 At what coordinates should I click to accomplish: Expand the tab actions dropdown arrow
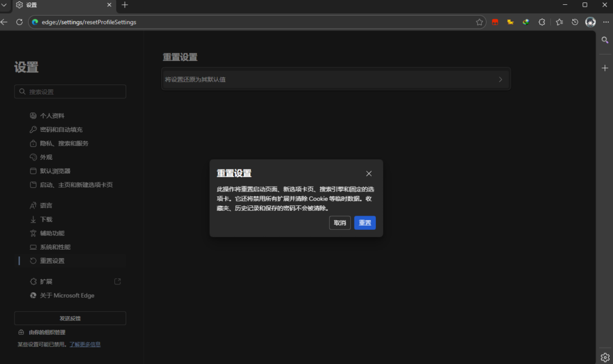[4, 5]
